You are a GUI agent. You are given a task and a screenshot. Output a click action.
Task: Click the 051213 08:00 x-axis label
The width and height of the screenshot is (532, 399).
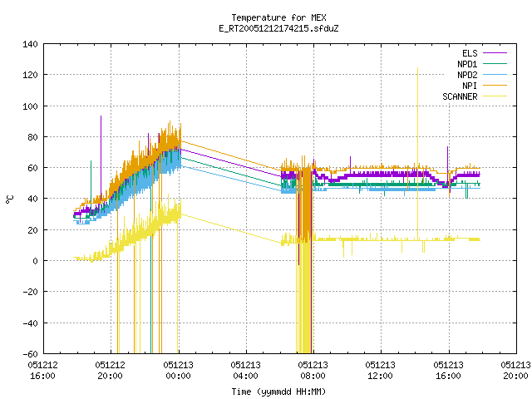tap(313, 371)
